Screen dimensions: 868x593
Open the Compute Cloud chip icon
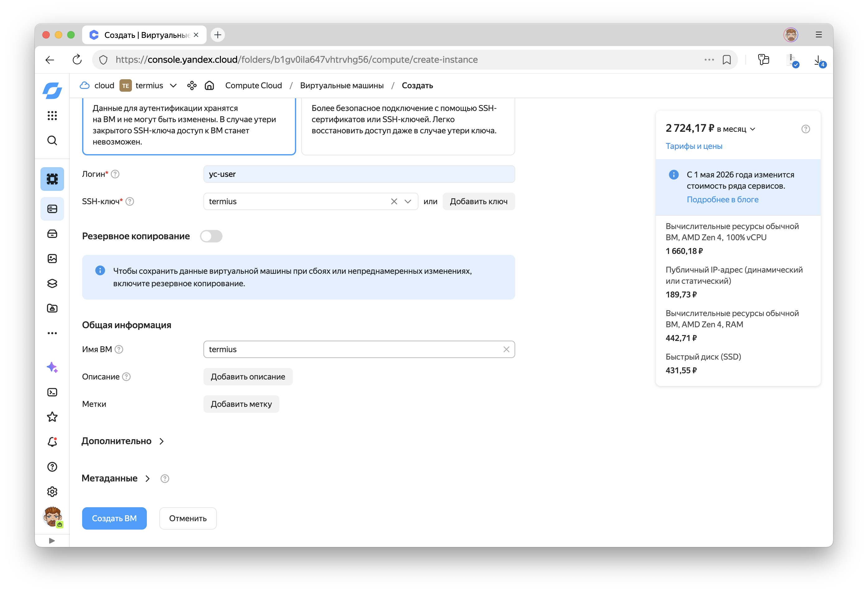52,179
